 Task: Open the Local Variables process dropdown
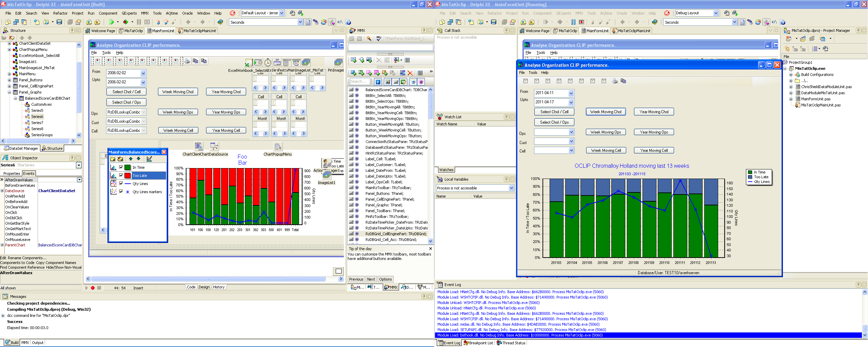coord(511,188)
